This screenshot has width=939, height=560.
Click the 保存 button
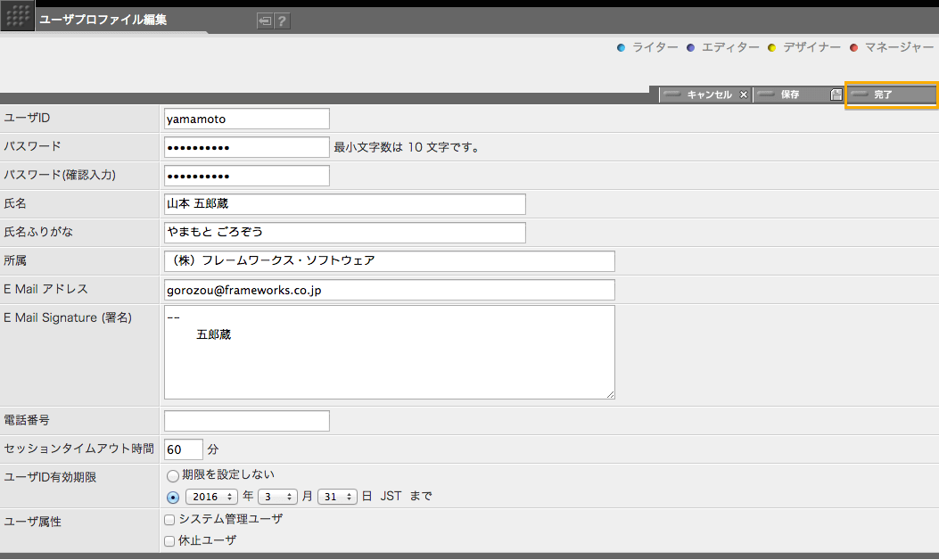click(799, 95)
